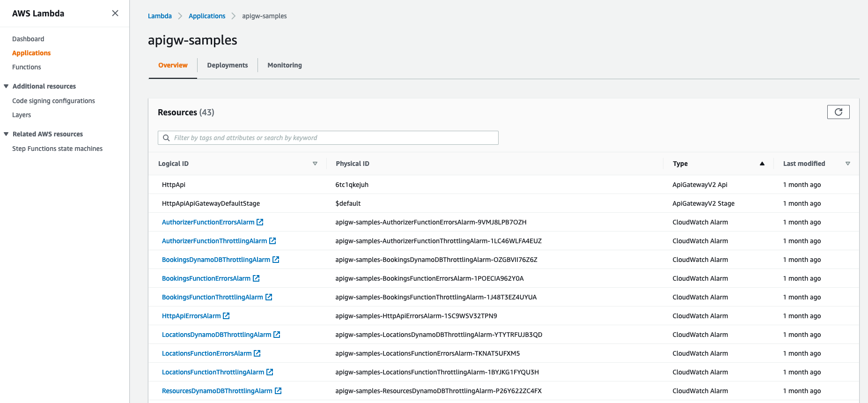
Task: Open external link icon for BookingsDynamoDBThrottlingAlarm
Action: (276, 260)
